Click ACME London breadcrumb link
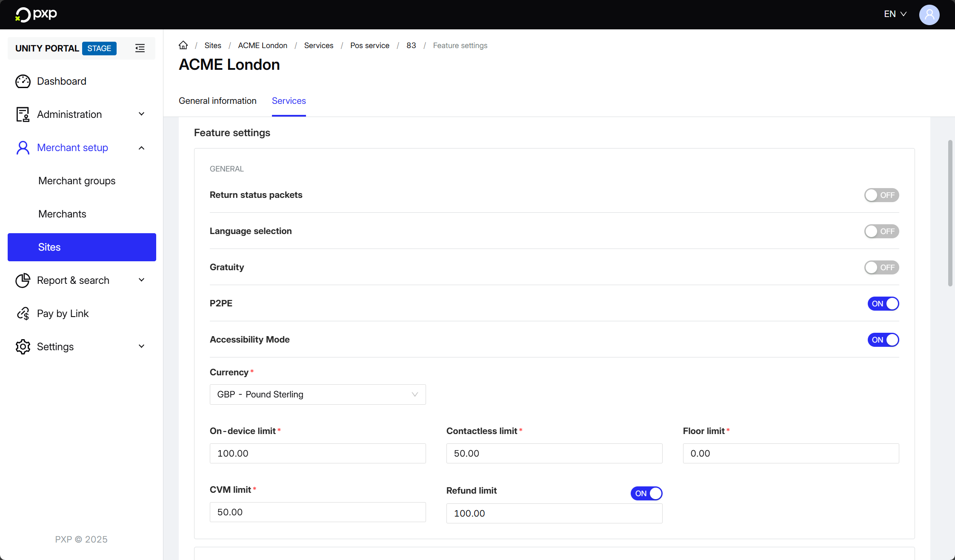This screenshot has height=560, width=955. 263,46
